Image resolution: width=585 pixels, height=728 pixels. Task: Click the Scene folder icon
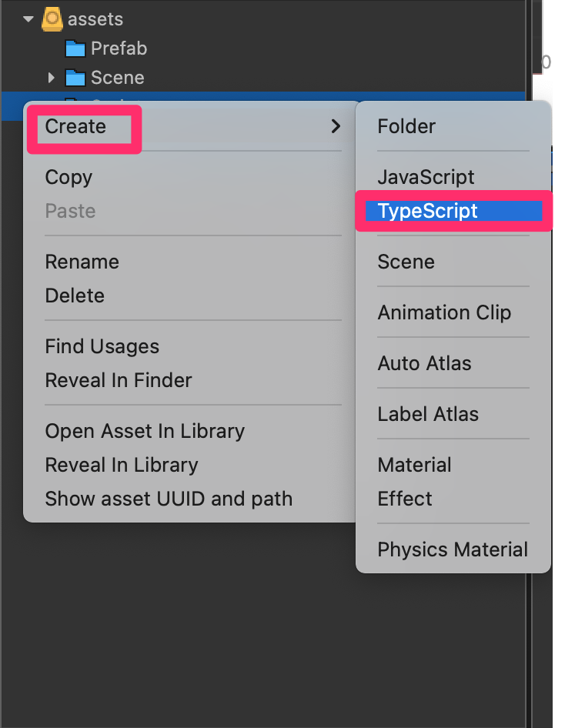click(x=75, y=78)
